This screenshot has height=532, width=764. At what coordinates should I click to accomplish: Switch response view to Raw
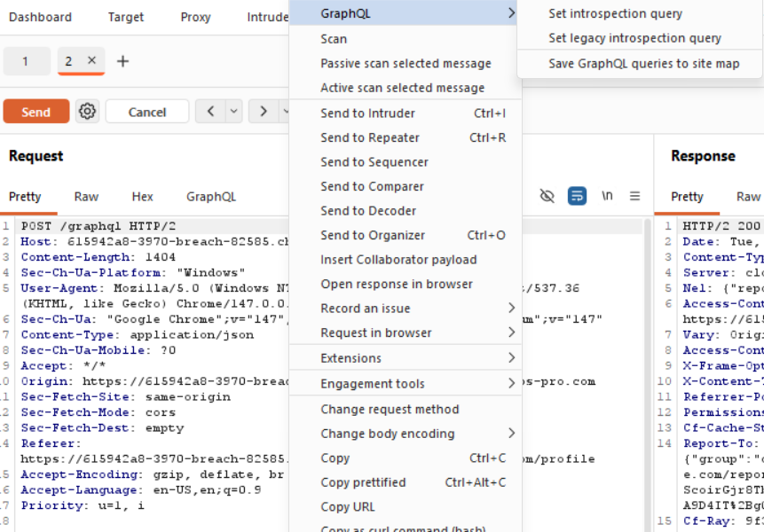coord(748,197)
